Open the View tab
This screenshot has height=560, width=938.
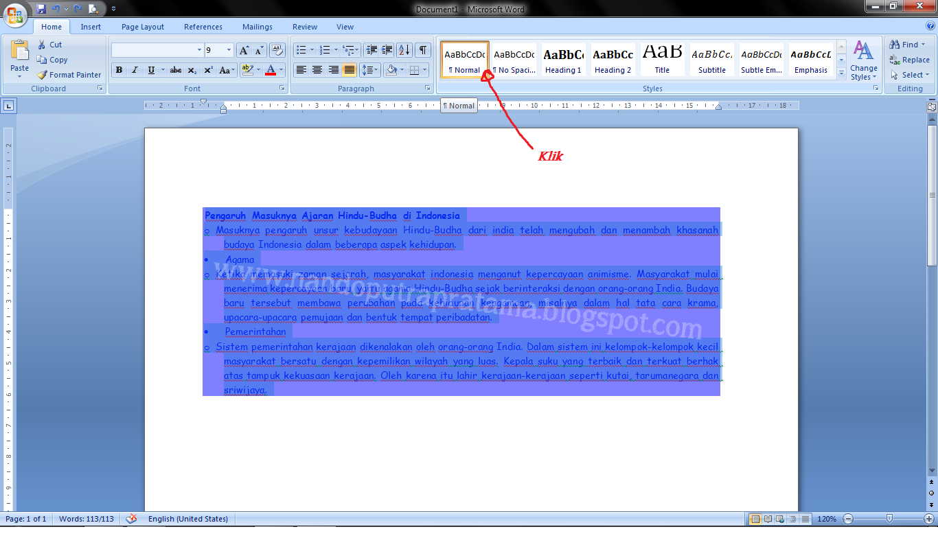coord(345,27)
